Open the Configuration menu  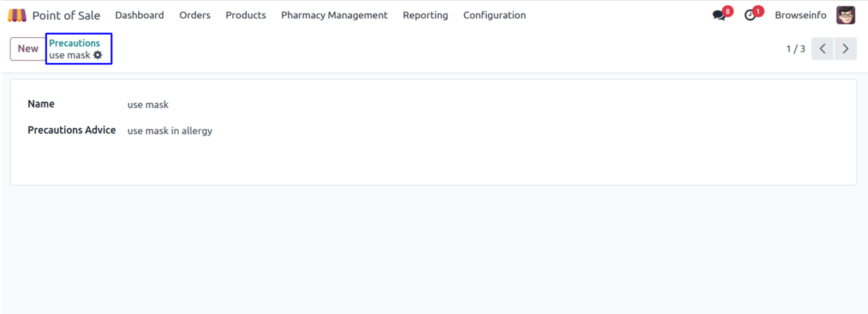(494, 15)
